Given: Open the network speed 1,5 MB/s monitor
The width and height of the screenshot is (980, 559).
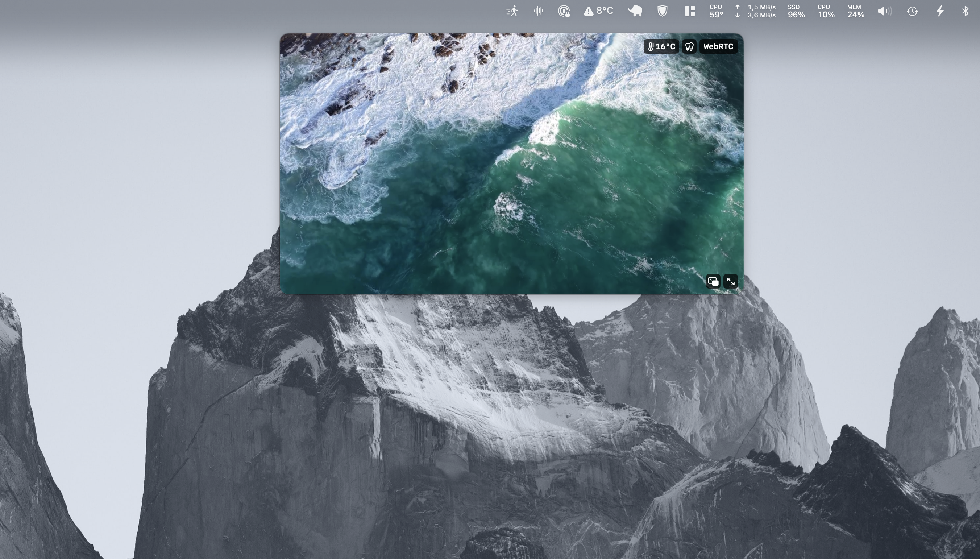Looking at the screenshot, I should pyautogui.click(x=756, y=11).
